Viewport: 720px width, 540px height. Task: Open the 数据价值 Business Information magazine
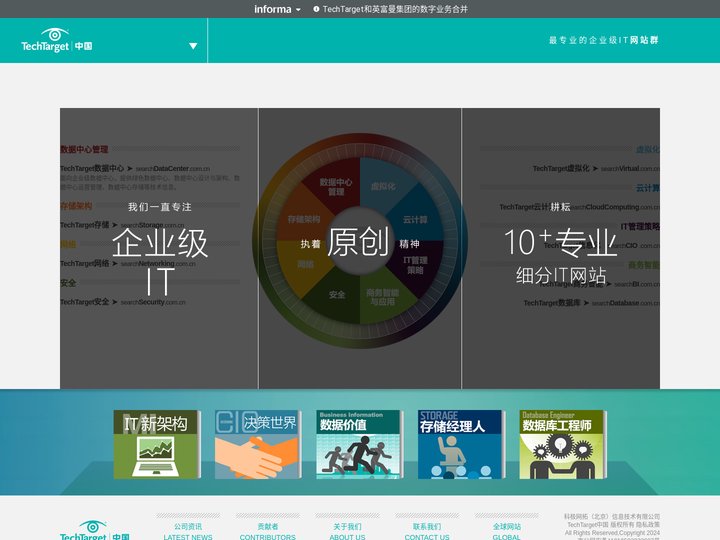(360, 444)
